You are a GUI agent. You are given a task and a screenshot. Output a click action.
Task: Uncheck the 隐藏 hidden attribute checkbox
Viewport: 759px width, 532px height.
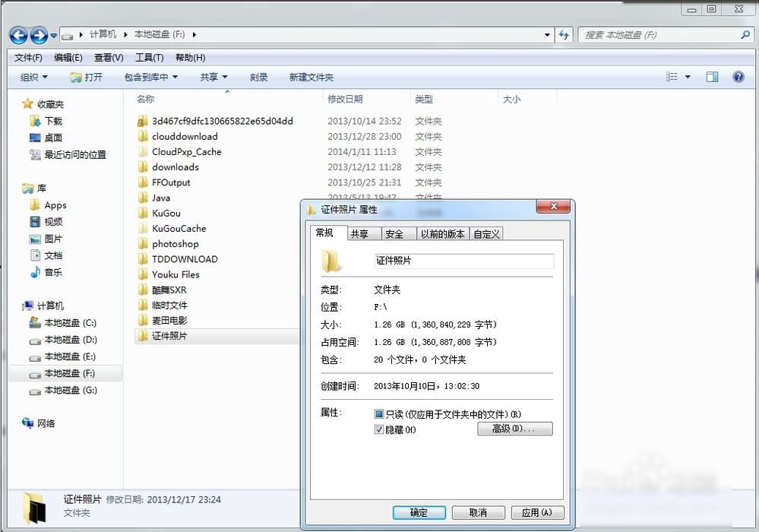[x=379, y=429]
